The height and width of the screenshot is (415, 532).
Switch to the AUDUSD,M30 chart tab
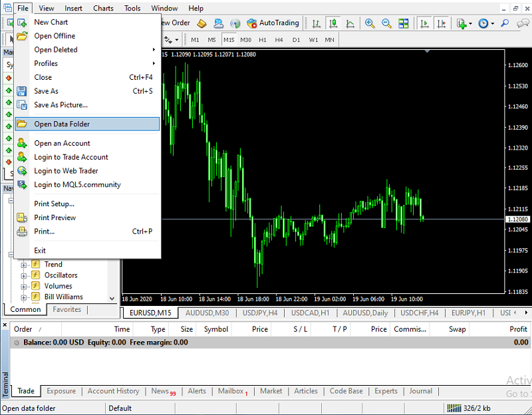pyautogui.click(x=207, y=313)
